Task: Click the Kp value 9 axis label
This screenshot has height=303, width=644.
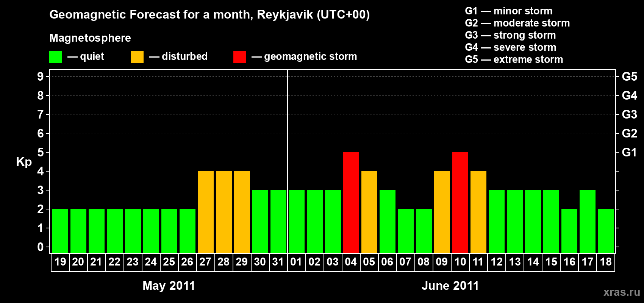Action: tap(41, 77)
